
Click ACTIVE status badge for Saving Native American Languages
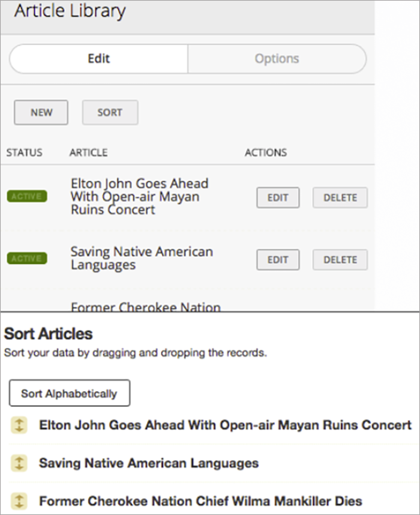[x=27, y=259]
